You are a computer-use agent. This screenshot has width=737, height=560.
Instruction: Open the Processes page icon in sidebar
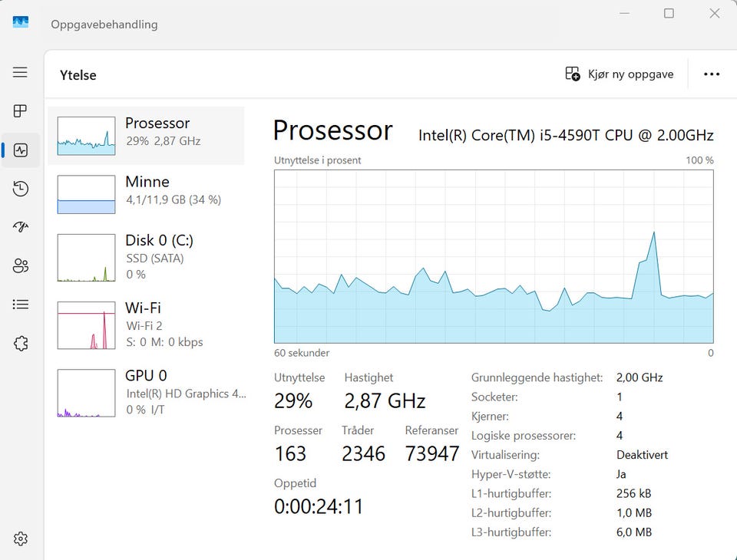(20, 111)
